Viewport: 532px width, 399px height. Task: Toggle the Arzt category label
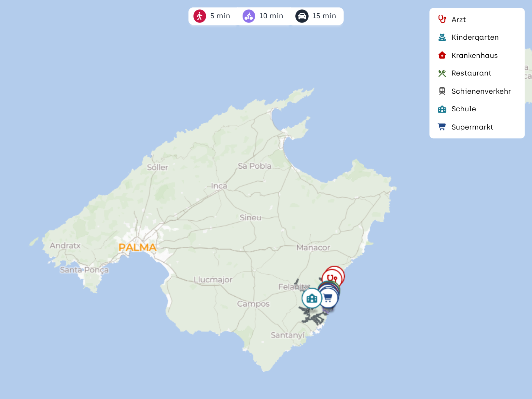click(x=458, y=20)
